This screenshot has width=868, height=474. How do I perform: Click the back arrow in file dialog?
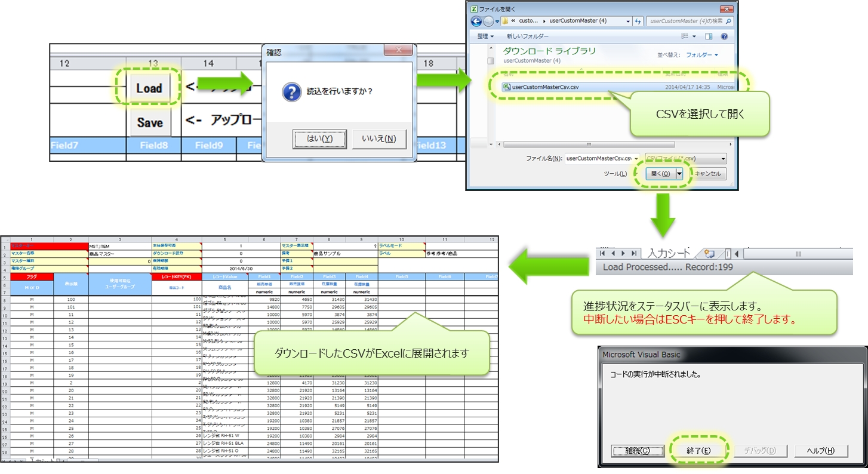click(x=476, y=21)
